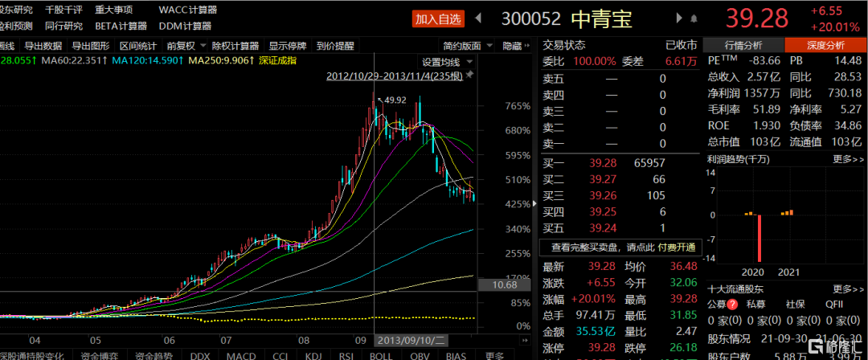Open the WACC计算器 menu item

[187, 10]
